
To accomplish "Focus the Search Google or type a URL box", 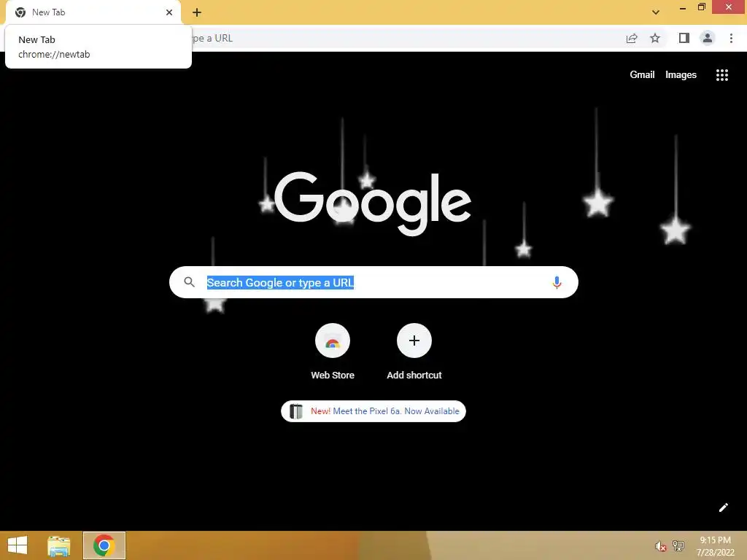I will click(x=373, y=282).
